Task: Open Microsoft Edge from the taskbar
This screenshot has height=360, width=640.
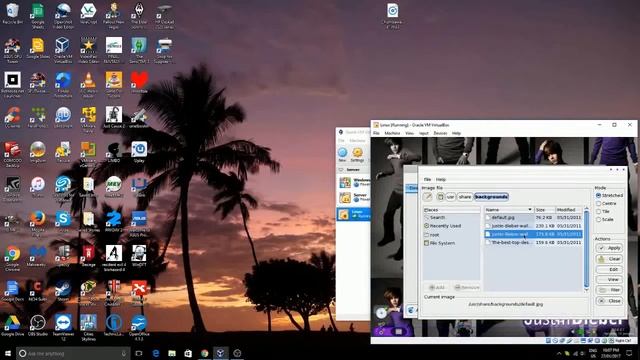Action: [156, 353]
